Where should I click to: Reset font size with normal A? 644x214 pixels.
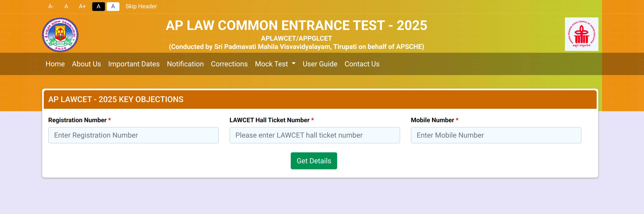[66, 6]
